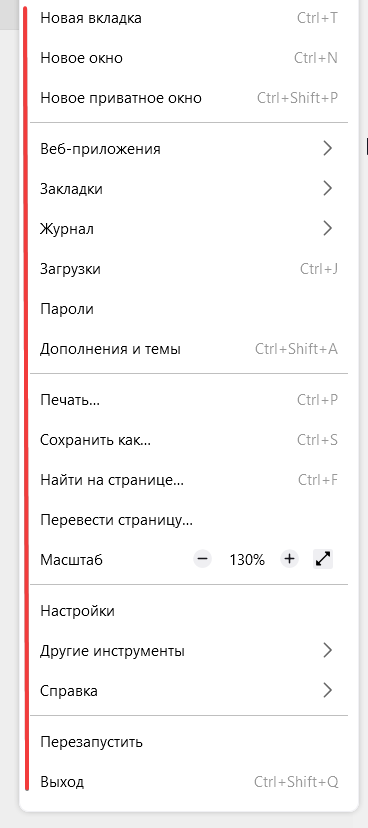
Task: Open Пароли from the menu
Action: point(188,309)
